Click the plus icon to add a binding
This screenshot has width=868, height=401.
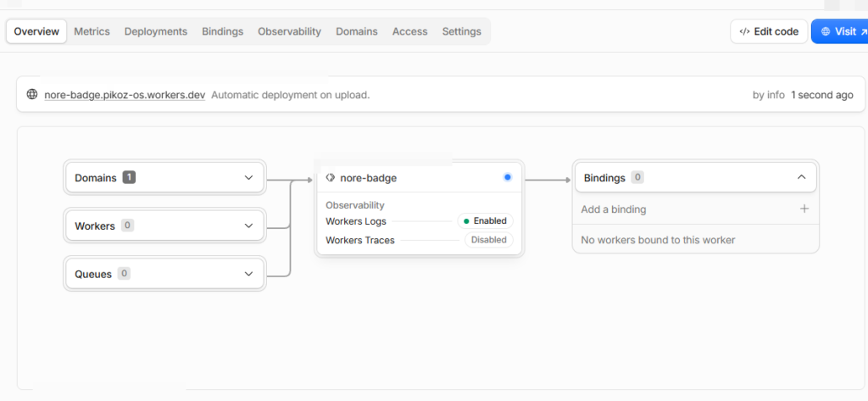(804, 209)
